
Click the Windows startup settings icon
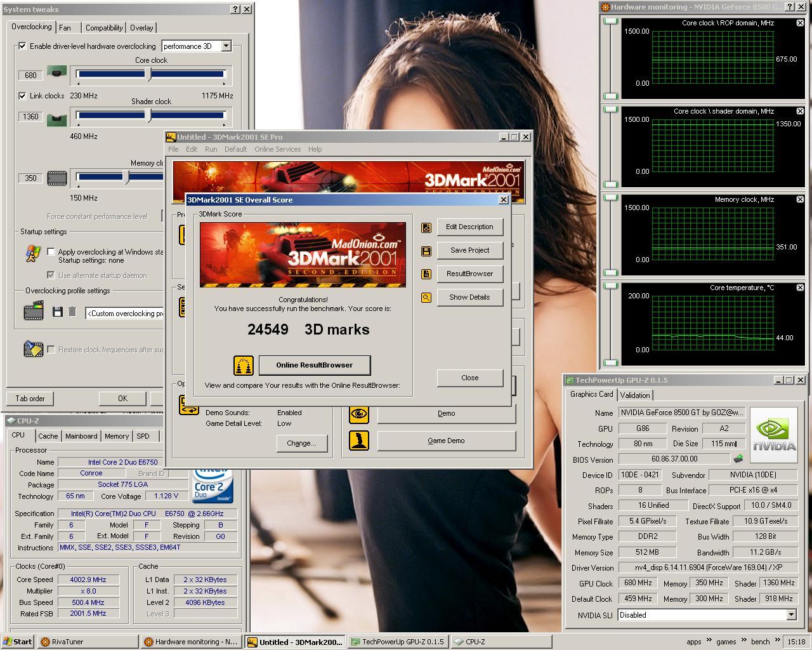pyautogui.click(x=32, y=255)
